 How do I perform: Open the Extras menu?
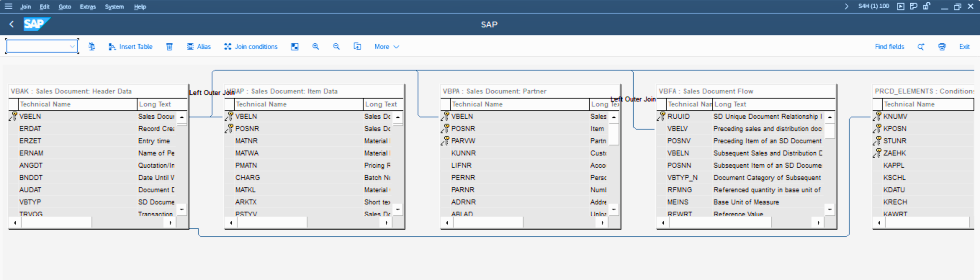coord(87,6)
